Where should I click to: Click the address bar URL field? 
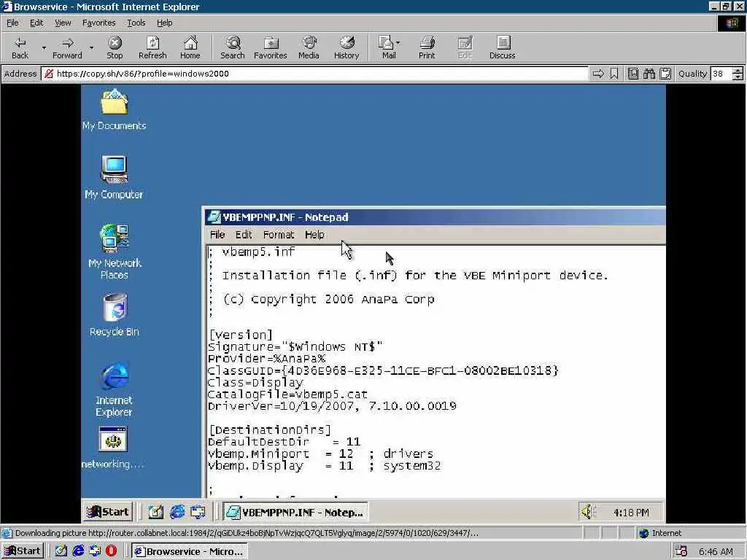pyautogui.click(x=314, y=74)
